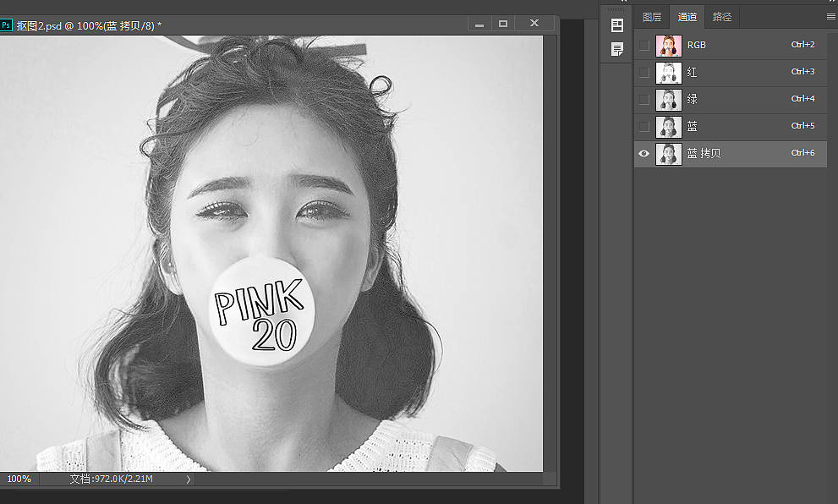Toggle visibility of the RGB channel
838x504 pixels.
644,46
